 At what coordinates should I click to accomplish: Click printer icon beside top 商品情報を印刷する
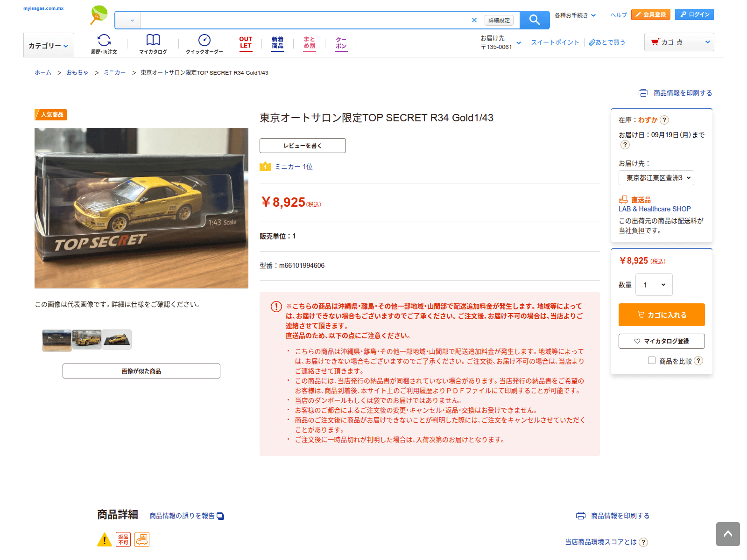pyautogui.click(x=643, y=93)
